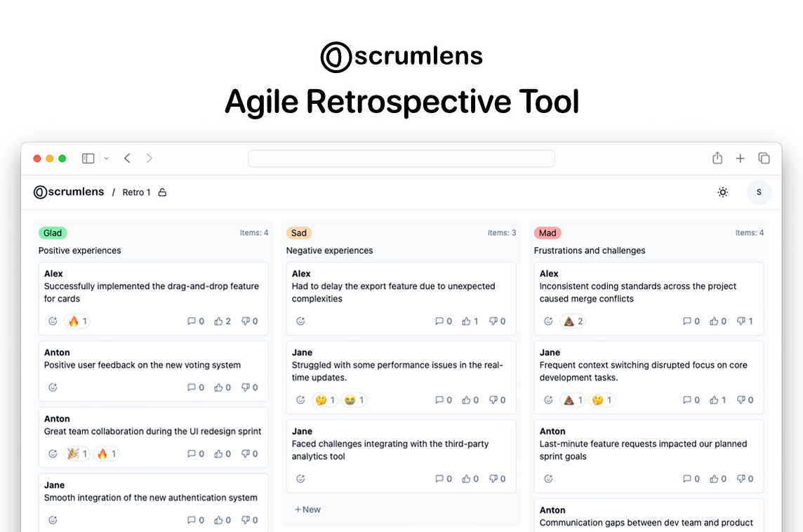Click the scrumlens logo in app header
The image size is (803, 532).
(69, 192)
